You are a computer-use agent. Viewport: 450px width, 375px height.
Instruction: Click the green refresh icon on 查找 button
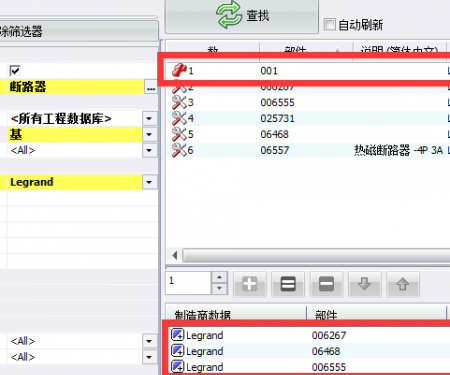(x=228, y=14)
